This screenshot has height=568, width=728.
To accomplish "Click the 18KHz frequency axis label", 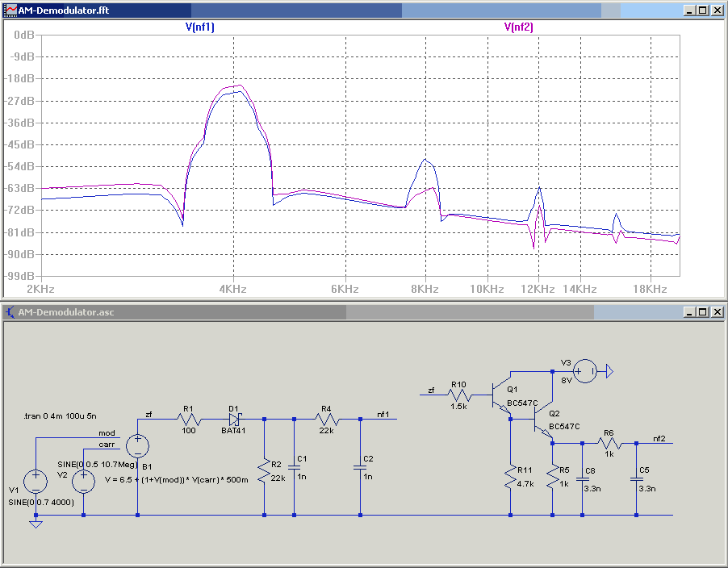I will click(x=650, y=289).
